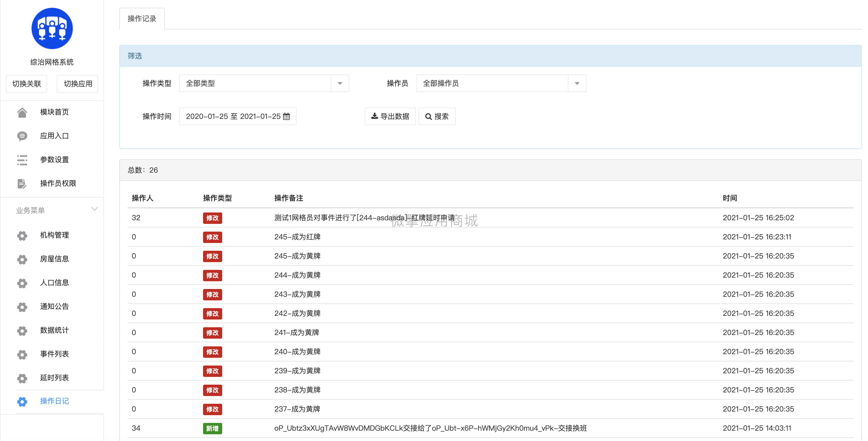The image size is (868, 441).
Task: Click the 时间 column header
Action: [x=730, y=198]
